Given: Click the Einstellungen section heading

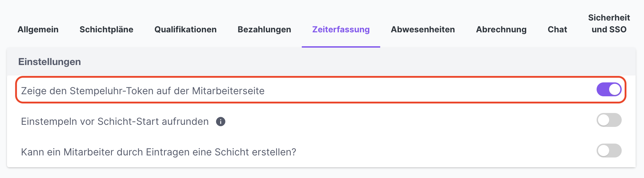Looking at the screenshot, I should 49,62.
